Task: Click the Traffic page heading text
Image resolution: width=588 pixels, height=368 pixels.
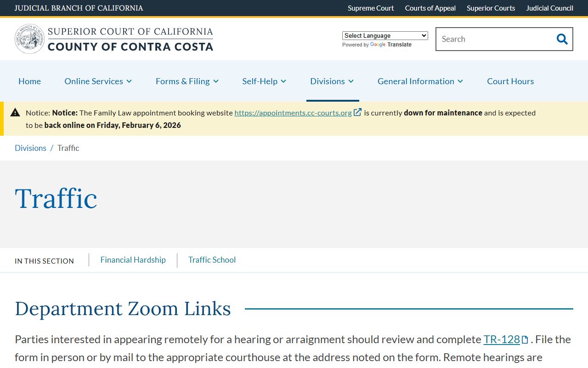Action: (56, 199)
